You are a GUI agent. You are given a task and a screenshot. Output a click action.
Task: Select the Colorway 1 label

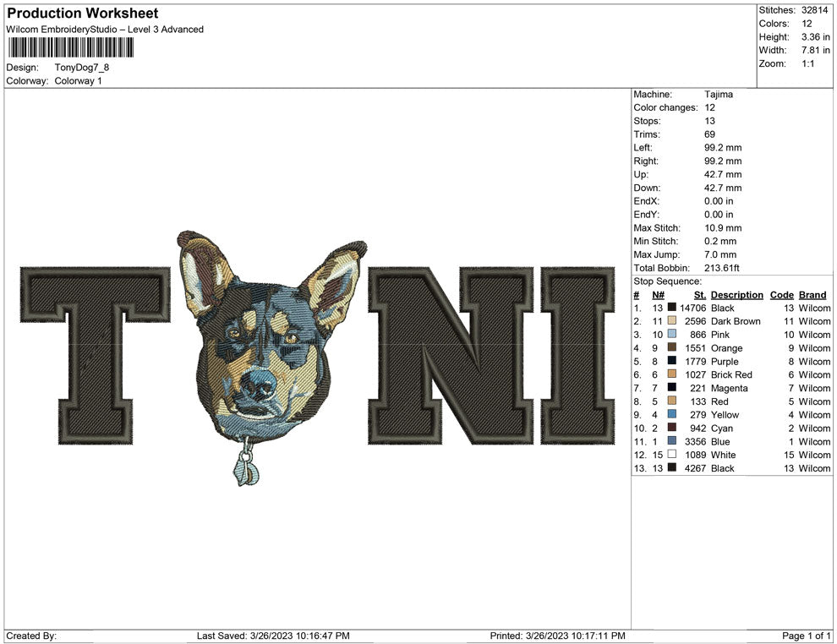point(77,81)
